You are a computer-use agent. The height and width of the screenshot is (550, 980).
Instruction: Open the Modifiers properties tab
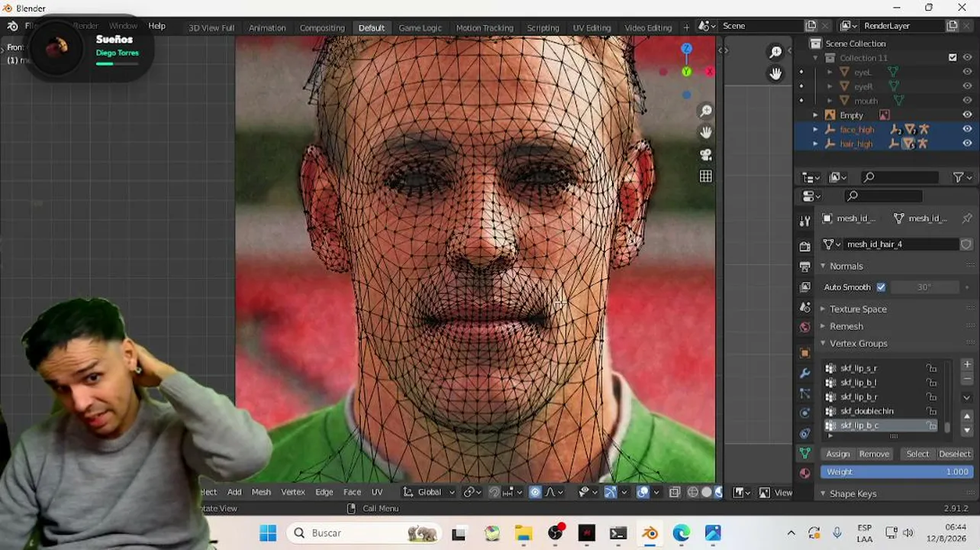click(x=804, y=374)
